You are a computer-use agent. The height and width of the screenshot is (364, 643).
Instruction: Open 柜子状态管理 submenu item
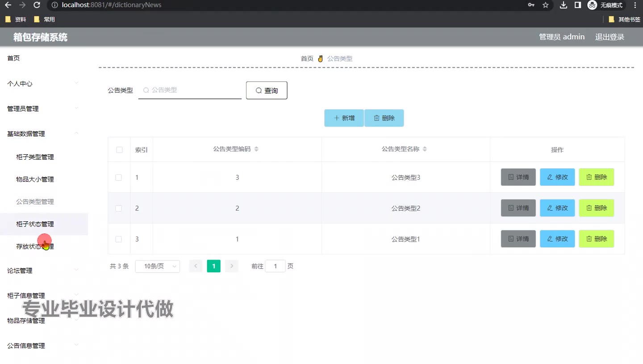click(44, 224)
